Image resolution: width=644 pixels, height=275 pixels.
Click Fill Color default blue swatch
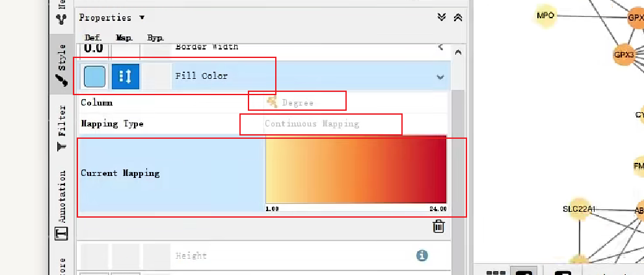point(94,77)
